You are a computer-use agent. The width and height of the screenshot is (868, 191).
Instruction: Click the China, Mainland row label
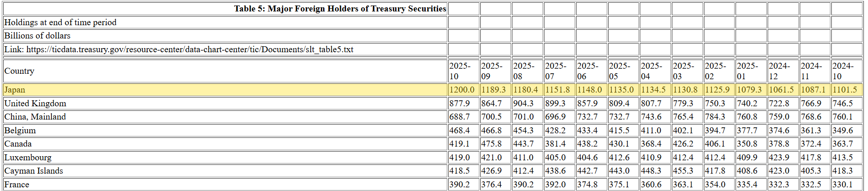click(x=35, y=117)
